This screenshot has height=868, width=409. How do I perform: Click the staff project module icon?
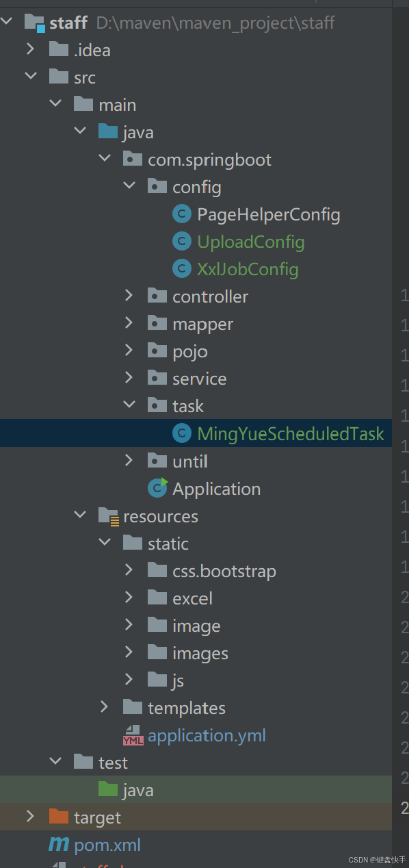tap(35, 23)
